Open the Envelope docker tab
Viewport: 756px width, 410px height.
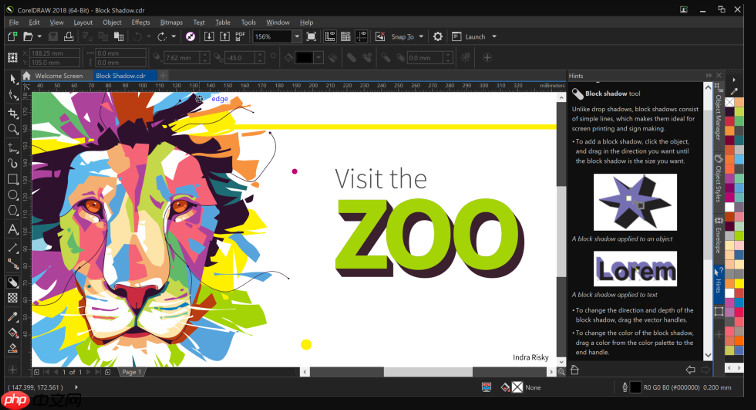coord(718,235)
